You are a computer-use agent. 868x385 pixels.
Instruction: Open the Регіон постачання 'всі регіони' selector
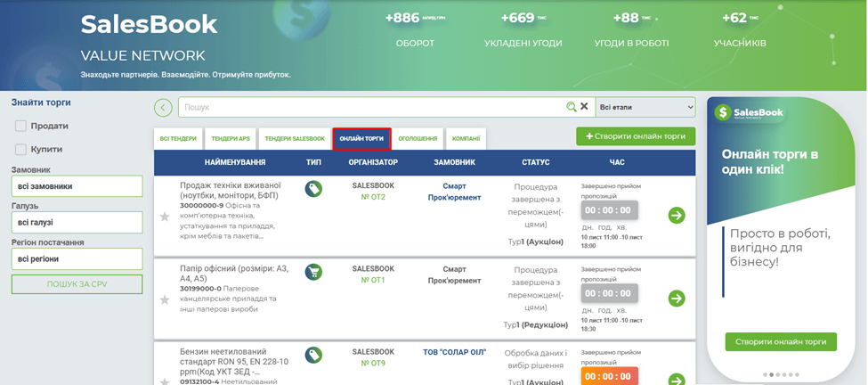77,258
